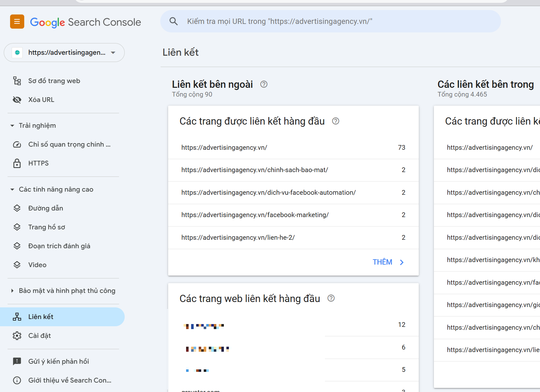Click the Chỉ số quan trọng chính gauge icon
Image resolution: width=540 pixels, height=392 pixels.
pos(17,144)
